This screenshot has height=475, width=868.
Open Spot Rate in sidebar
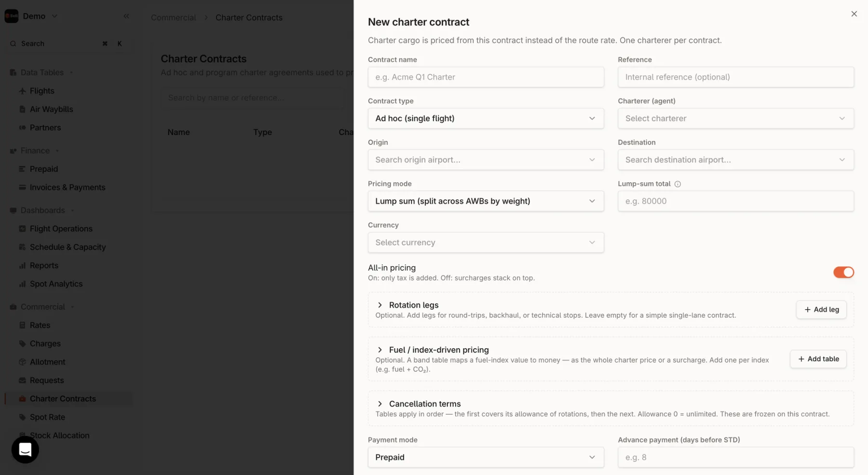(x=68, y=417)
